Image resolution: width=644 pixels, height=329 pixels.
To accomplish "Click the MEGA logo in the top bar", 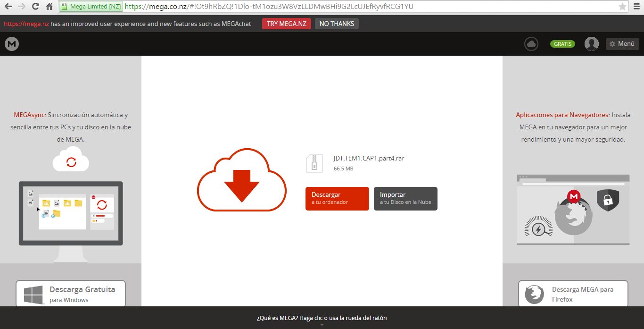I will [12, 44].
